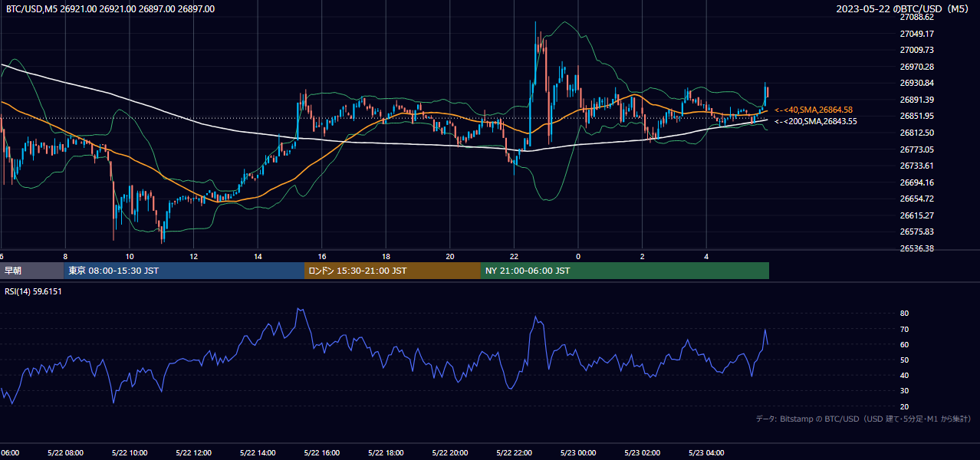Click the 26694.16 price axis value

click(917, 182)
